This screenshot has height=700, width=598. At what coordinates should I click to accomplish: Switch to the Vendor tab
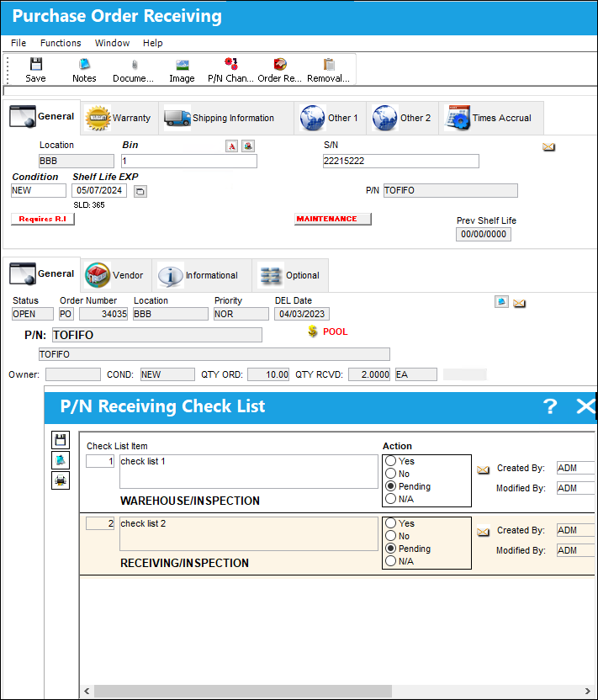coord(116,275)
